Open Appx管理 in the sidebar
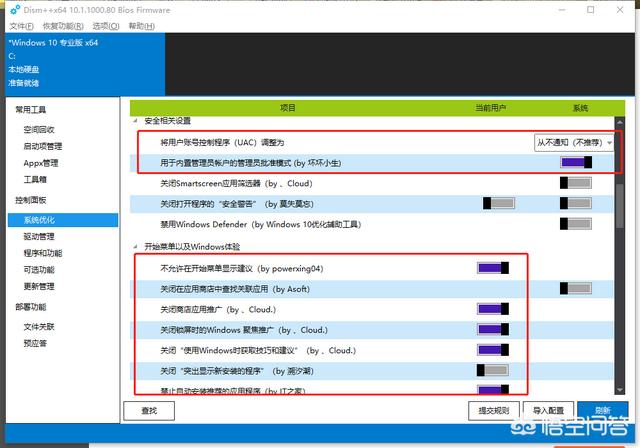The width and height of the screenshot is (640, 448). (x=41, y=163)
